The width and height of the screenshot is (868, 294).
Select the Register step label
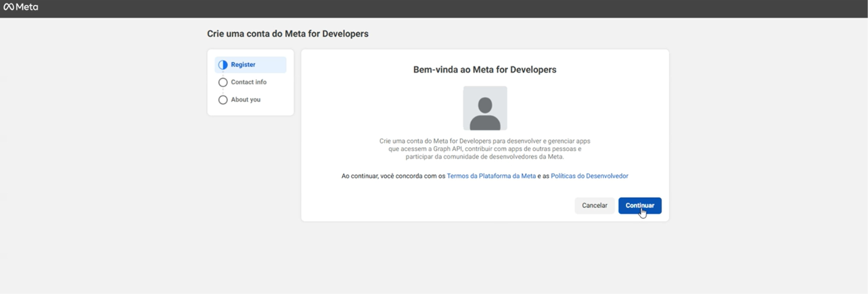click(243, 65)
